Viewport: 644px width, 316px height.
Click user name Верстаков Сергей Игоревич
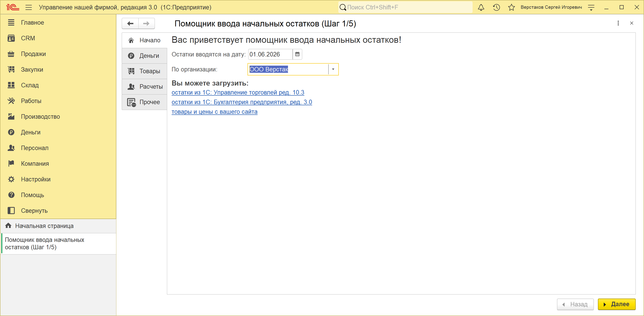551,7
